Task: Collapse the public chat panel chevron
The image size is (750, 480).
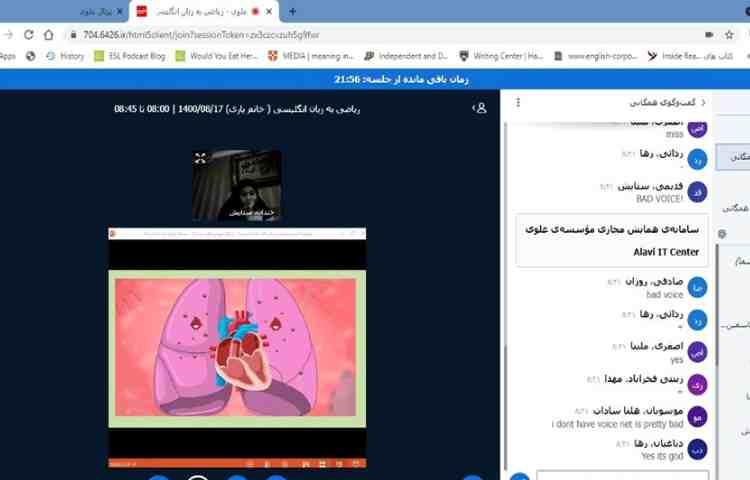Action: tap(703, 103)
